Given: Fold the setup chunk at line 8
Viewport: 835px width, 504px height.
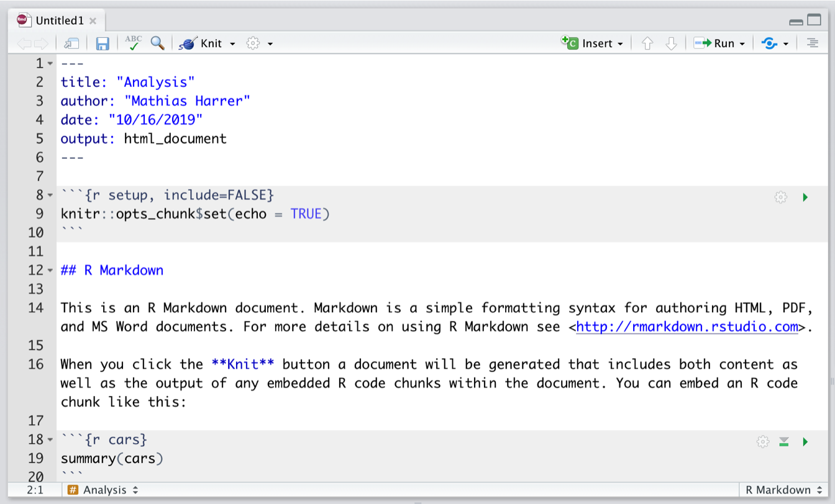Looking at the screenshot, I should tap(50, 196).
